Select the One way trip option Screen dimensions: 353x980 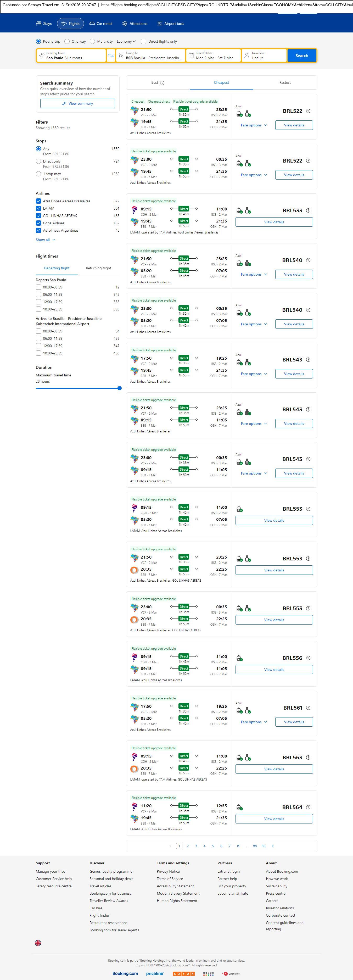(67, 41)
